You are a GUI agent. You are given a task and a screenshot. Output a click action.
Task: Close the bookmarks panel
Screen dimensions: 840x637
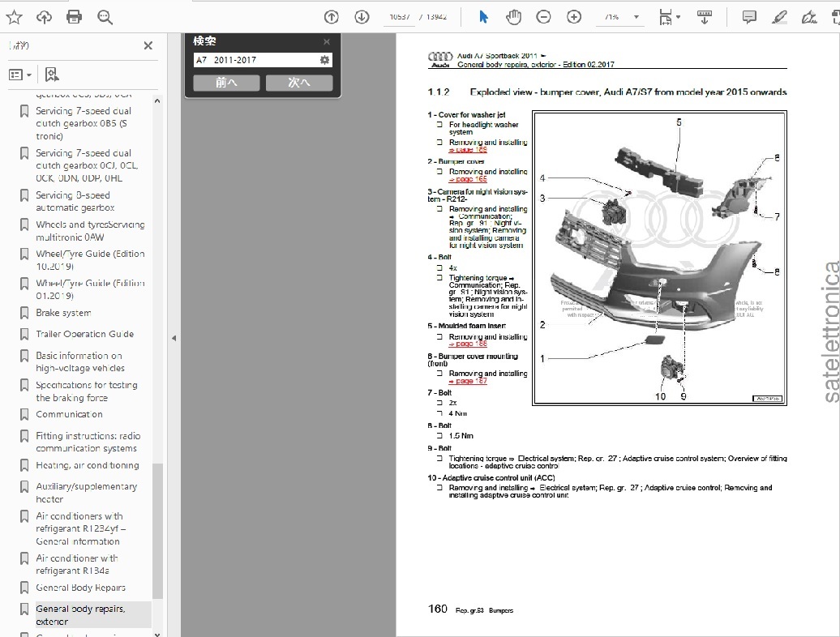click(148, 45)
